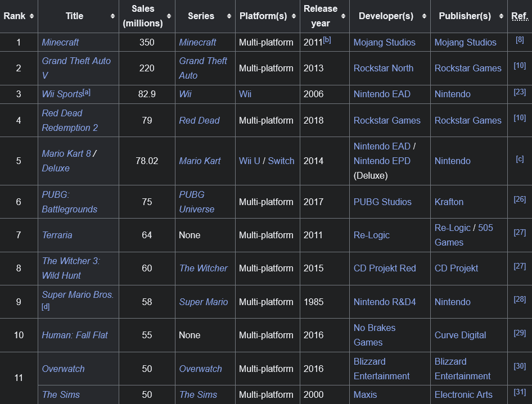Sort table by Series column arrows
Viewport: 532px width, 404px height.
click(x=229, y=16)
